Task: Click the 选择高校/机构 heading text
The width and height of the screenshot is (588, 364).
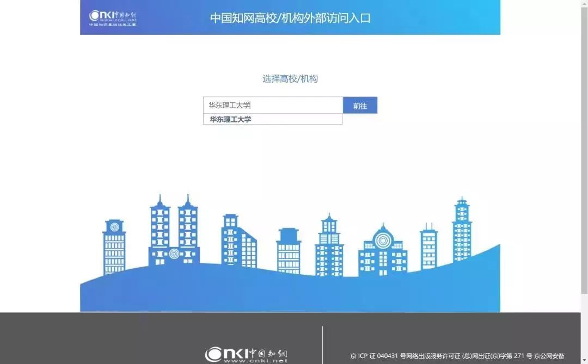Action: (290, 79)
